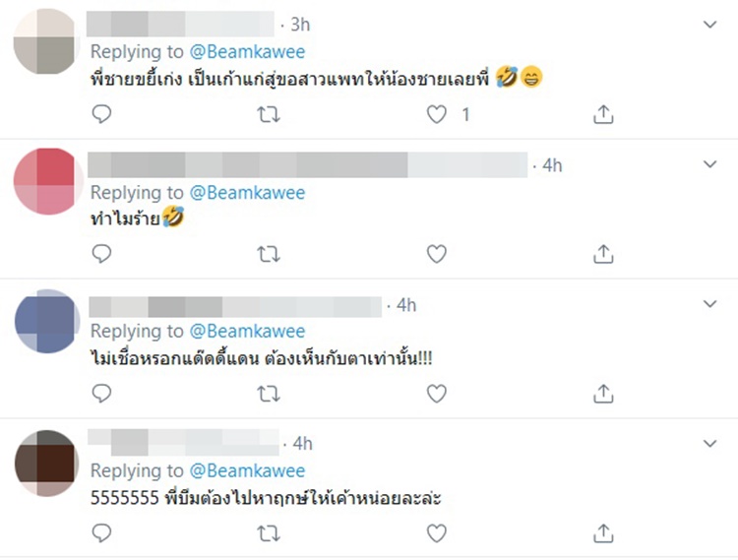Reply to the ทำไมร้าย tweet
738x560 pixels.
click(x=101, y=255)
